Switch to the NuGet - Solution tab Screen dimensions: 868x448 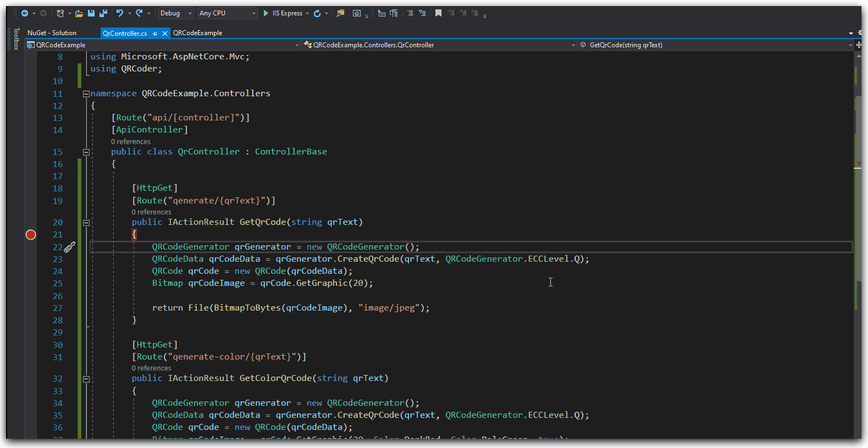coord(52,33)
